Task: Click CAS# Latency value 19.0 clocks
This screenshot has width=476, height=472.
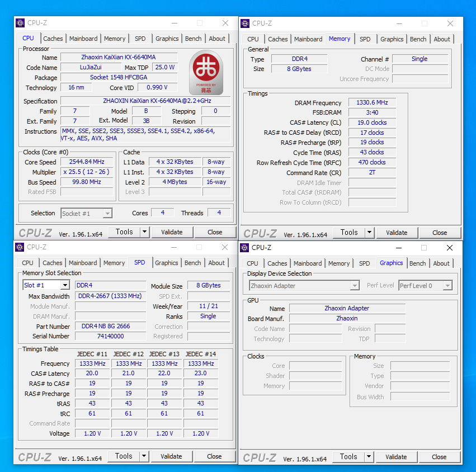Action: pyautogui.click(x=372, y=122)
